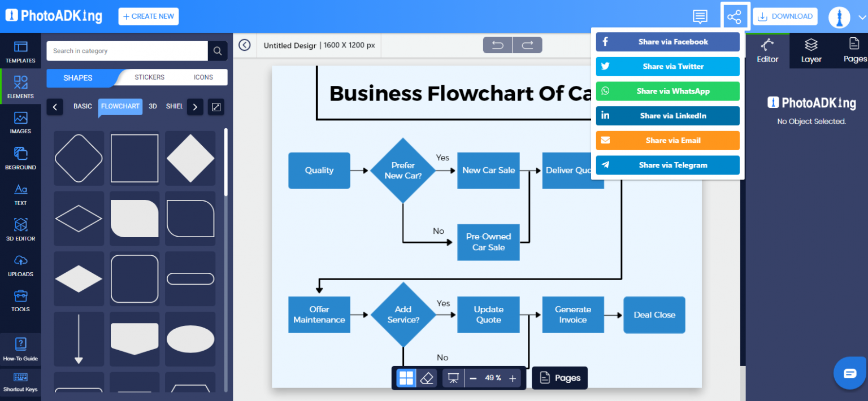Open the live chat bubble
The height and width of the screenshot is (401, 868).
click(x=850, y=373)
